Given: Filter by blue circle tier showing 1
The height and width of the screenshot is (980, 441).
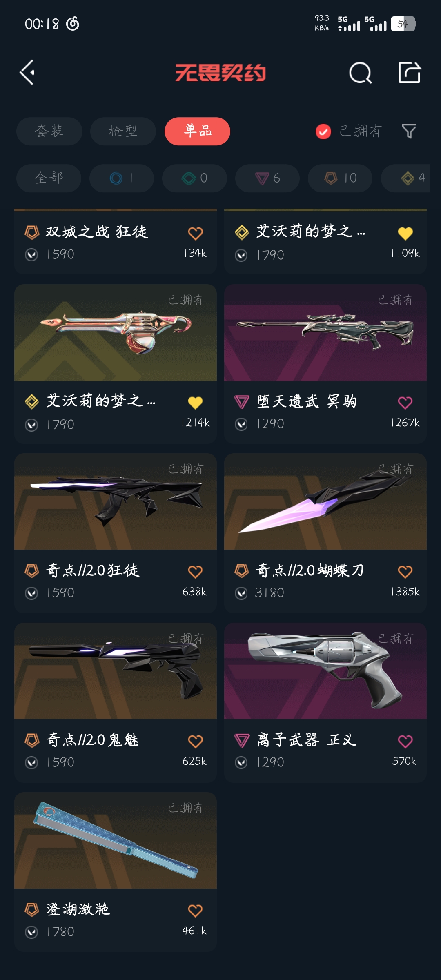Looking at the screenshot, I should [x=122, y=178].
